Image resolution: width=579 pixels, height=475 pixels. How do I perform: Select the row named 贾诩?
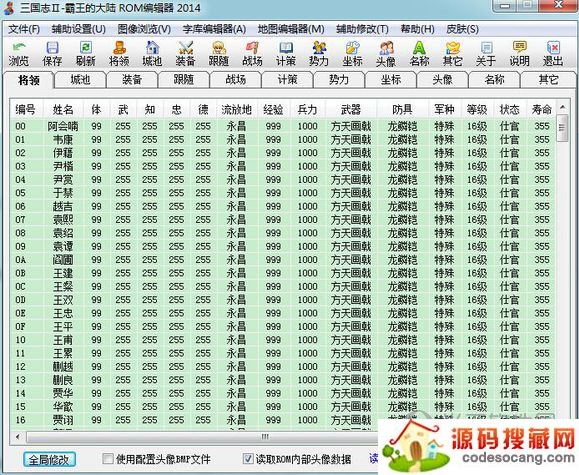282,420
